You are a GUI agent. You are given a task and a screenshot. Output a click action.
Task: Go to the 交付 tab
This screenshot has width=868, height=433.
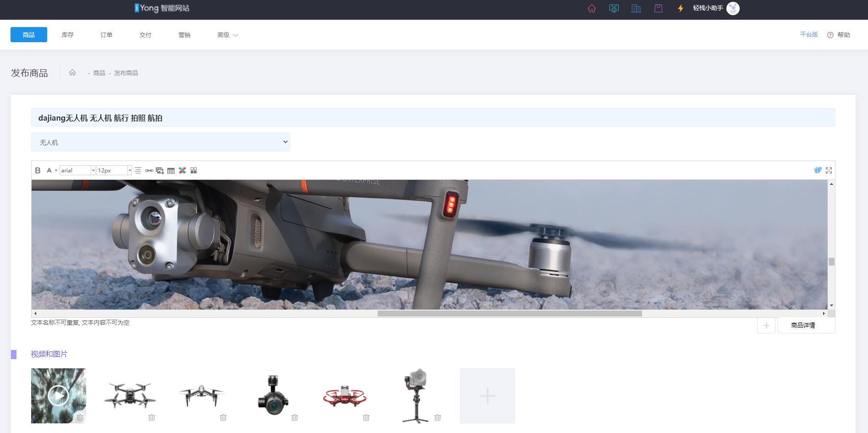[x=145, y=35]
